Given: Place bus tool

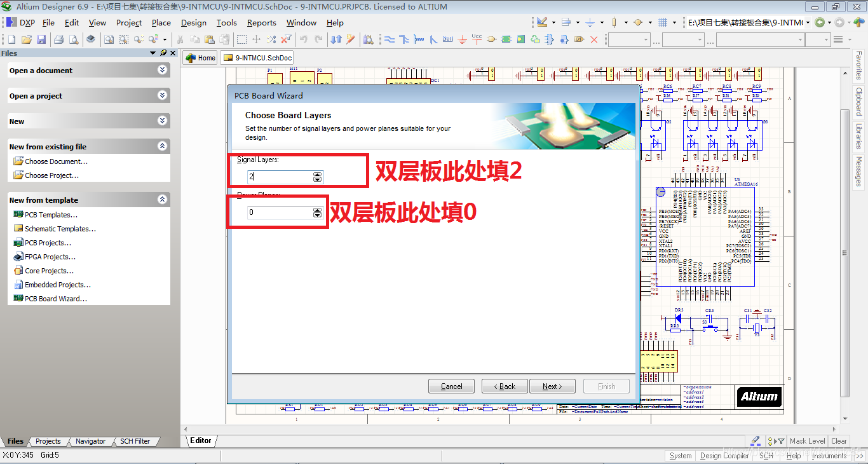Looking at the screenshot, I should (x=403, y=39).
